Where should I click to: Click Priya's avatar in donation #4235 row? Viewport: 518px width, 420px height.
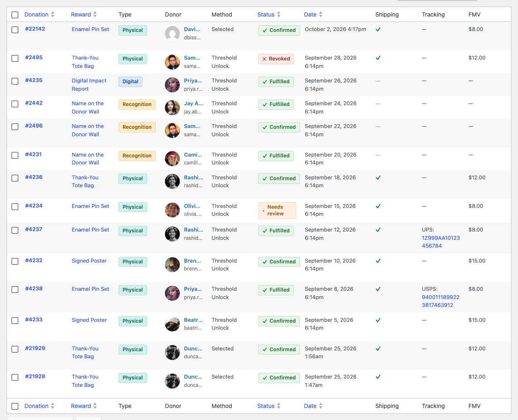click(x=172, y=85)
